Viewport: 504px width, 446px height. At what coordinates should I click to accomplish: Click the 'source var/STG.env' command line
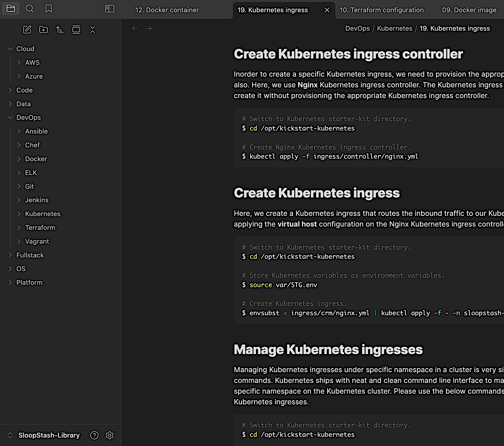pos(279,285)
